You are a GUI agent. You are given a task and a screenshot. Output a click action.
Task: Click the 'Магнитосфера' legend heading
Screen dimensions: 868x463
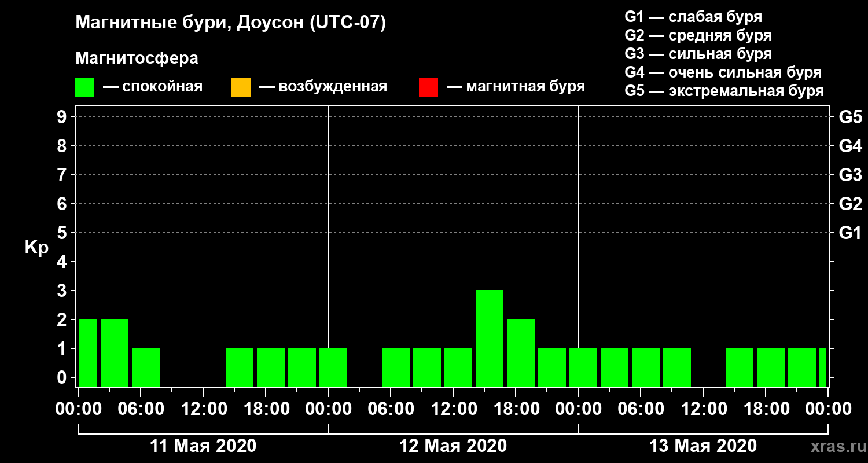(x=137, y=58)
